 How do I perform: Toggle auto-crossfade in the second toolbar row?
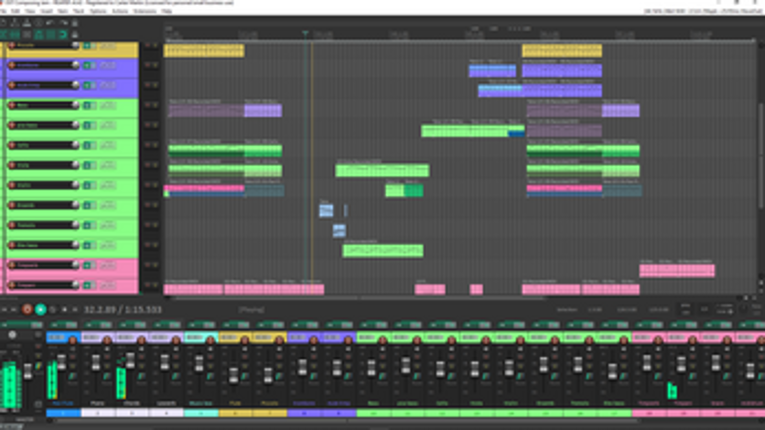3,35
